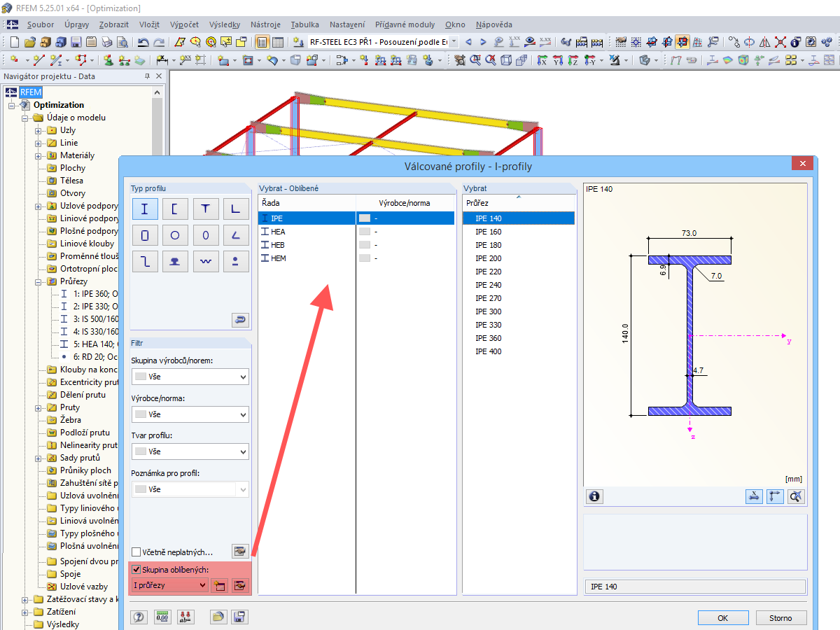Click the Y-direction view icon in toolbar

click(558, 61)
